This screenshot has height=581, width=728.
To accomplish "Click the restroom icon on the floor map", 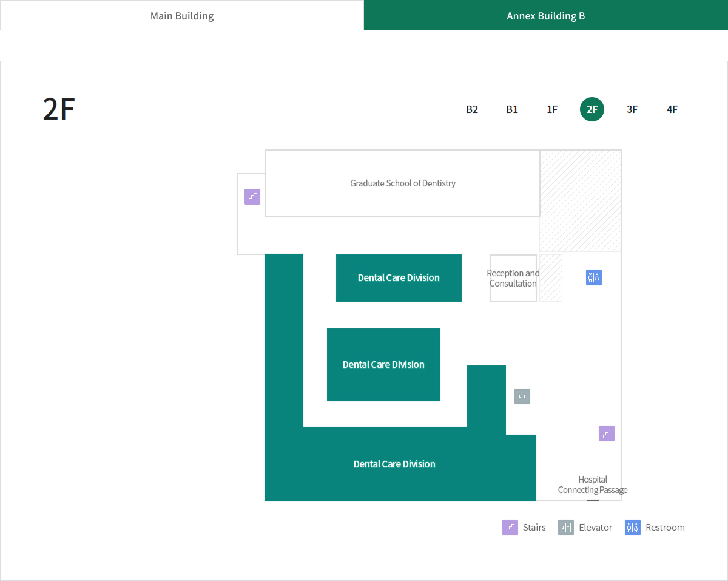I will click(x=594, y=277).
